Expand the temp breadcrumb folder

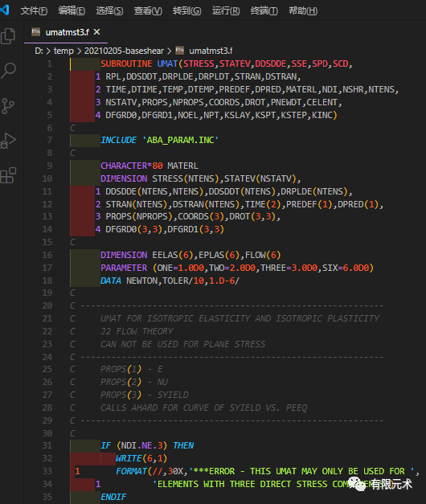63,51
